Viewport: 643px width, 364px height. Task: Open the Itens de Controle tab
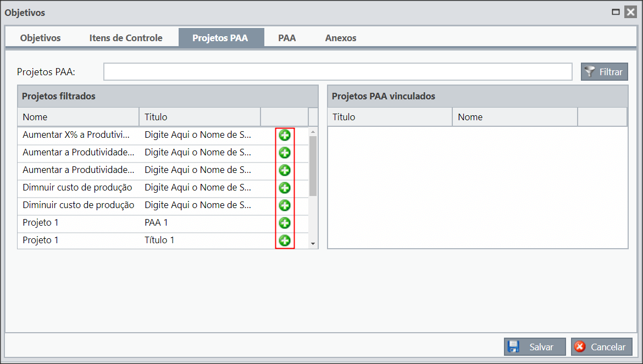tap(126, 38)
